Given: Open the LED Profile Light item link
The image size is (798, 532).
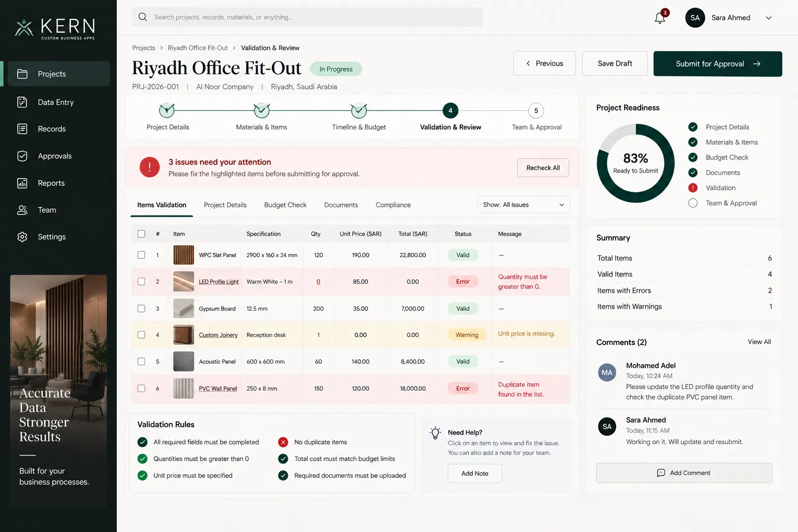Looking at the screenshot, I should tap(219, 282).
